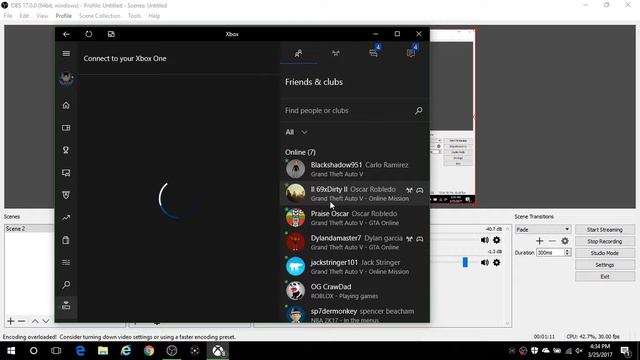The width and height of the screenshot is (640, 360).
Task: Step the transition Duration spinner
Action: tap(567, 253)
